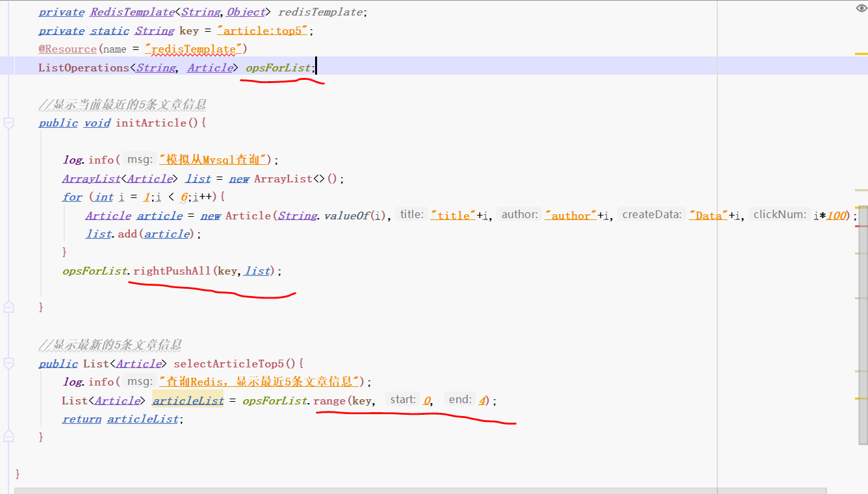Click fold end marker closing initArticle
The image size is (868, 494).
(8, 306)
